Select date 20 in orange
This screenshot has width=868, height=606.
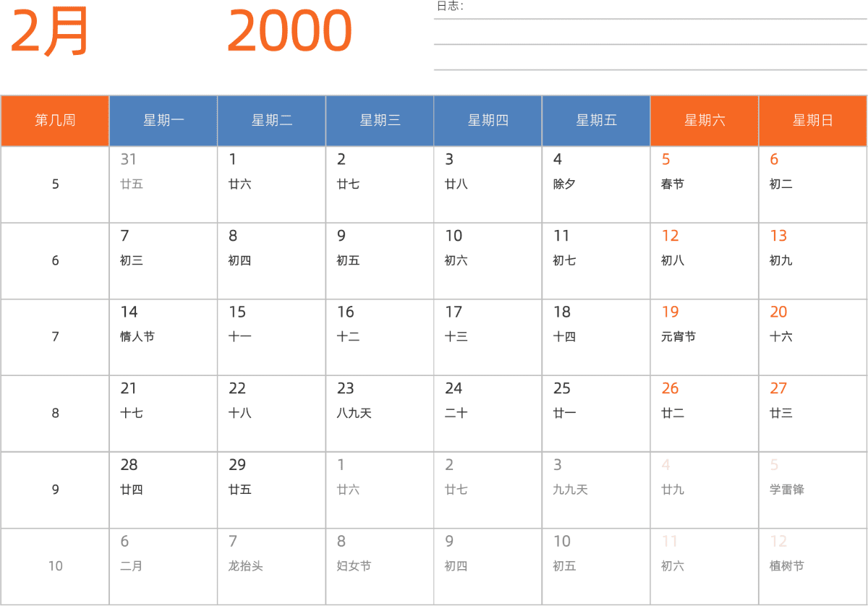778,312
